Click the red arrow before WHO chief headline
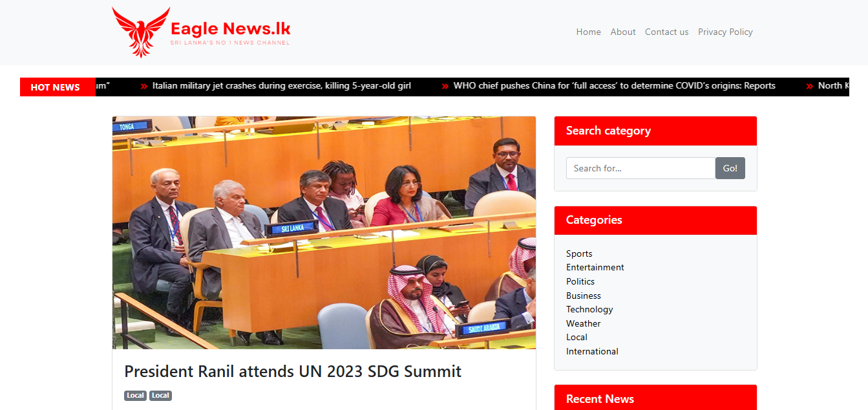868x410 pixels. [x=445, y=86]
